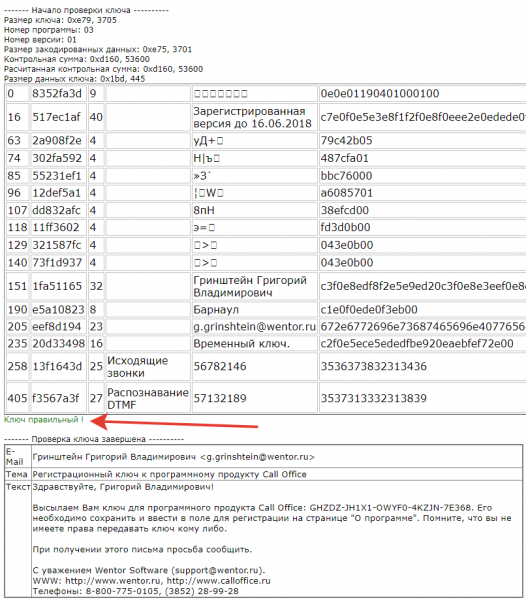The width and height of the screenshot is (526, 600).
Task: Select license key 'GHZDZ-JH1X1-OWYF0-4KZJN-7E368'
Action: pos(390,508)
